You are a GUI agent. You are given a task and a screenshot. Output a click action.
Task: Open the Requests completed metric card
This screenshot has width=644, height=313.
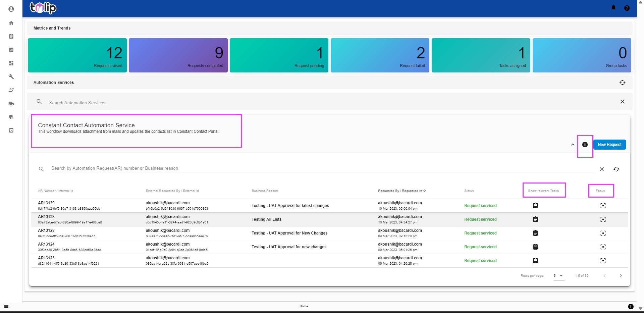click(178, 55)
